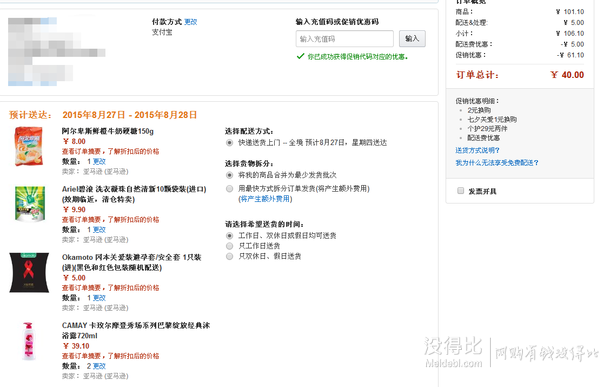Focus the 输入充值码 input field

point(345,39)
